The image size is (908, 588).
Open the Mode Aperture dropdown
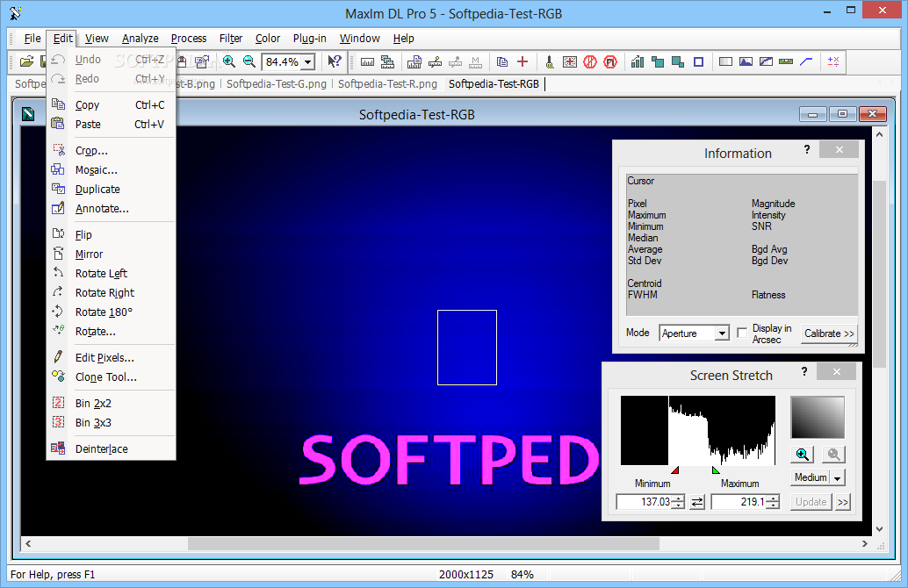[x=722, y=333]
